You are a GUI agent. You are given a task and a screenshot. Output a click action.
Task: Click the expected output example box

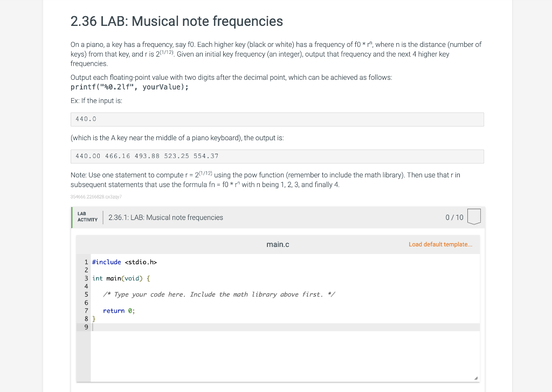pos(277,156)
